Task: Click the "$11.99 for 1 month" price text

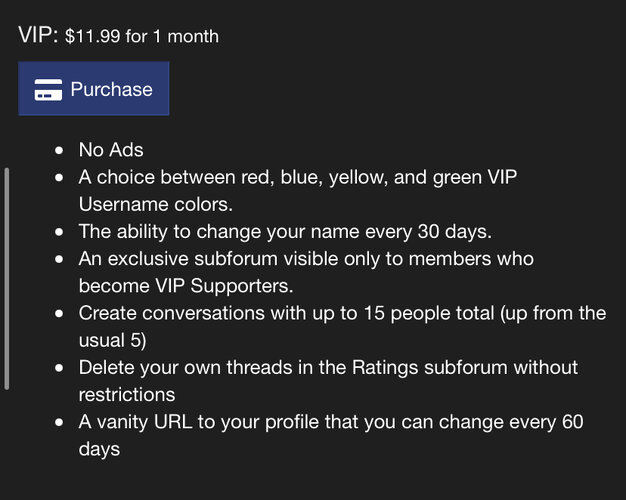Action: (x=142, y=36)
